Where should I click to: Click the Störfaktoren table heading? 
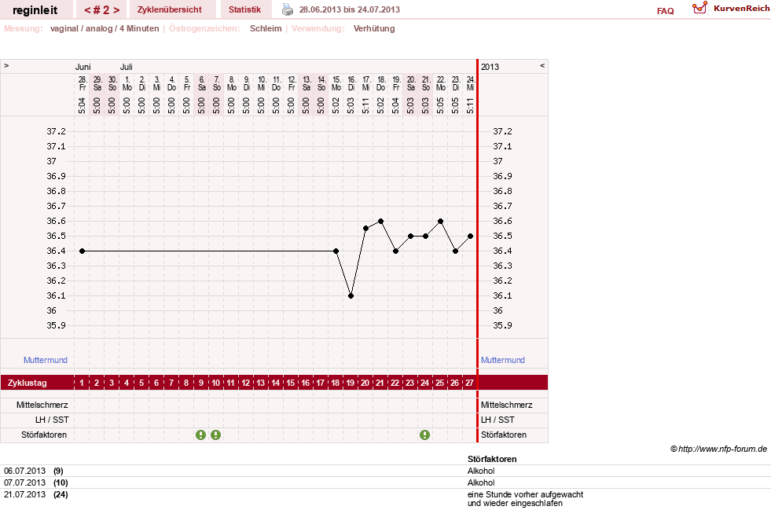point(492,459)
